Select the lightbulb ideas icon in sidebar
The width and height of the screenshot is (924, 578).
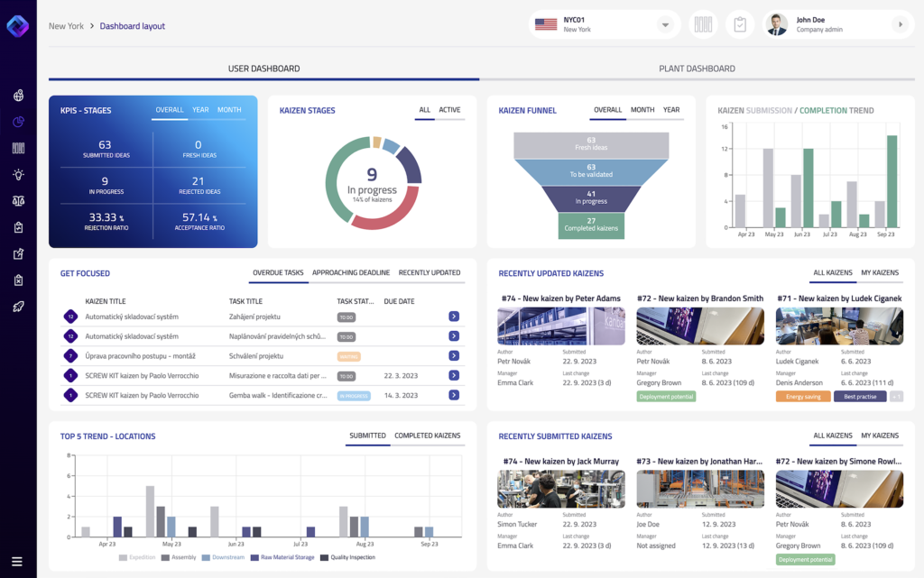(18, 174)
